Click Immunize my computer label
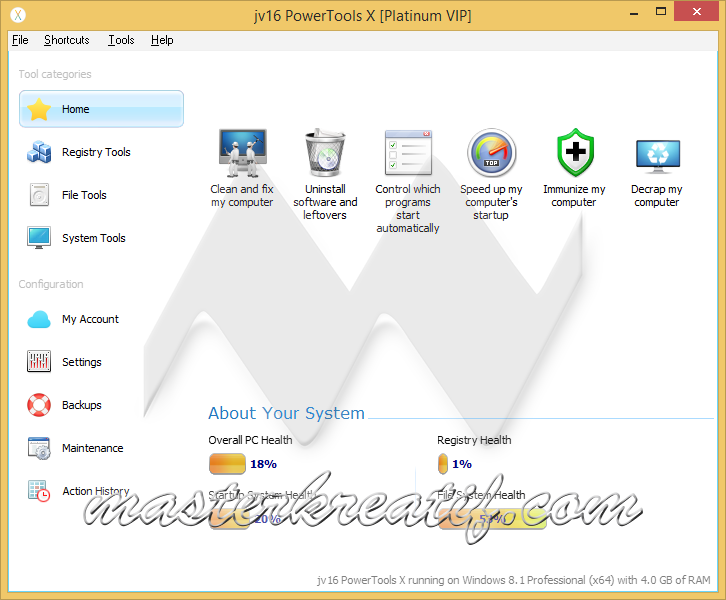This screenshot has width=726, height=600. tap(574, 196)
